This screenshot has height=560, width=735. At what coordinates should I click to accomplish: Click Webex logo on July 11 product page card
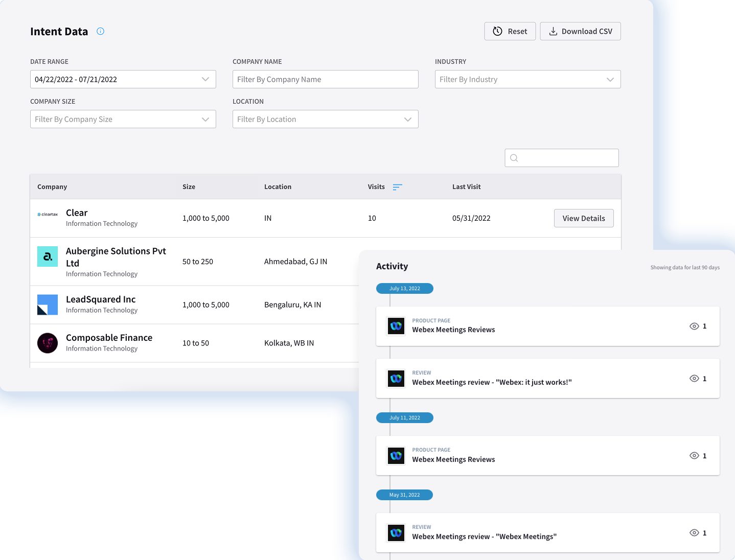click(396, 456)
